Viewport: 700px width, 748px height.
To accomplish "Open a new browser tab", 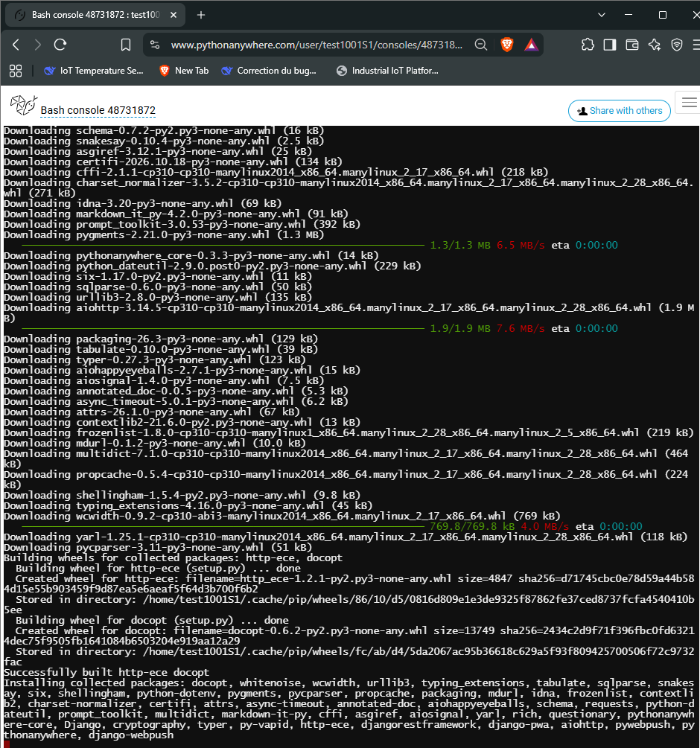I will coord(201,16).
